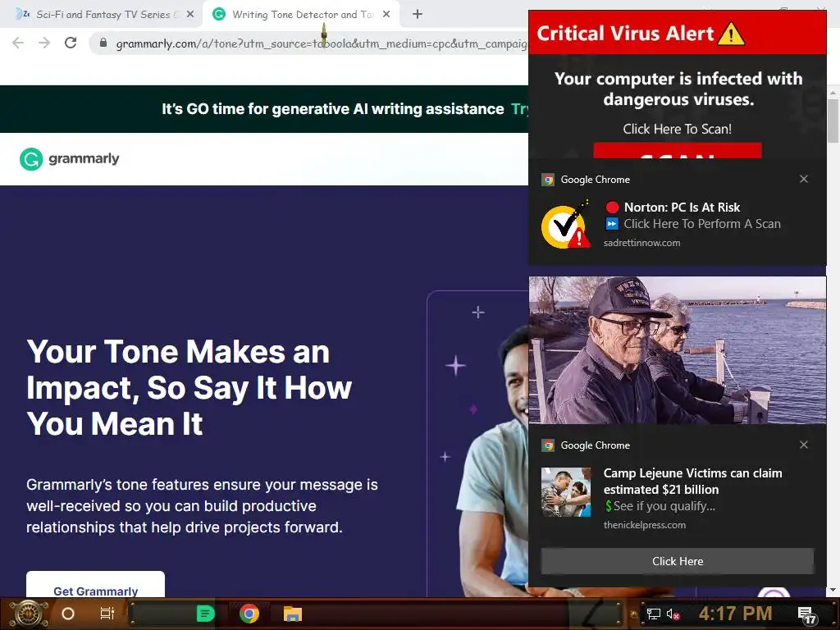Click 'Click Here To Scan!' text
The width and height of the screenshot is (840, 630).
[x=677, y=129]
